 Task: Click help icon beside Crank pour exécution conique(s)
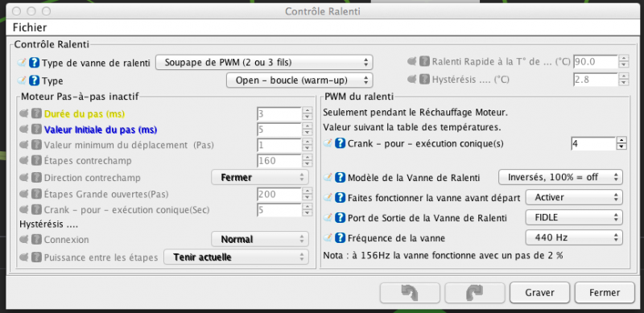pyautogui.click(x=340, y=143)
